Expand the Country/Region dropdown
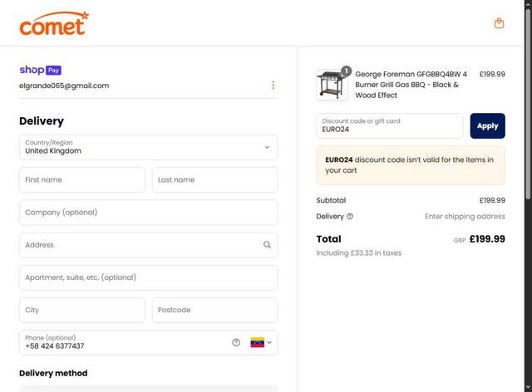 pyautogui.click(x=148, y=147)
